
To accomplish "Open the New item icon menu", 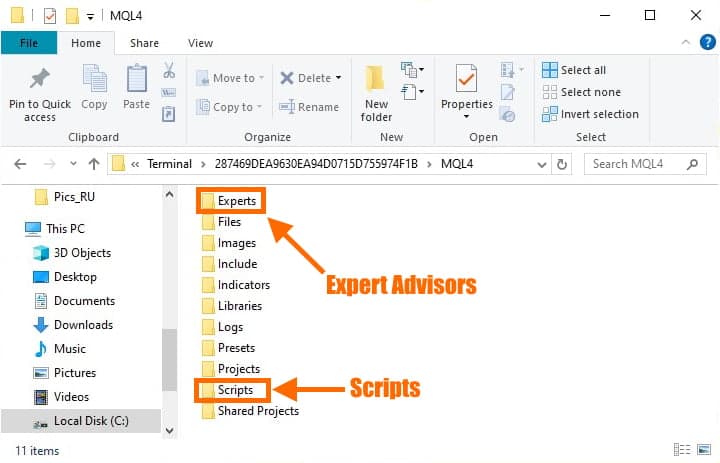I will tap(412, 70).
